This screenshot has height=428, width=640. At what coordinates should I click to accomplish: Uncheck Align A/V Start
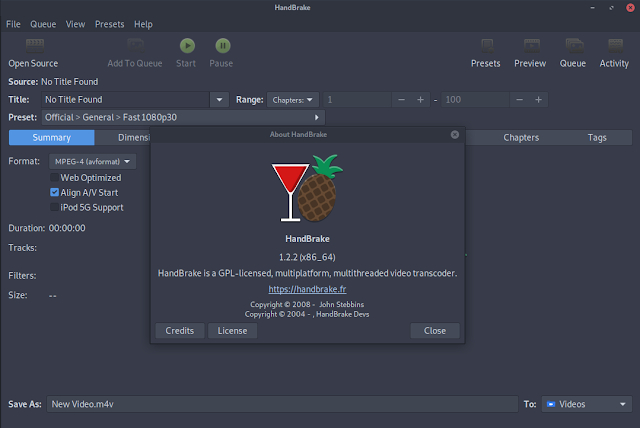click(54, 192)
